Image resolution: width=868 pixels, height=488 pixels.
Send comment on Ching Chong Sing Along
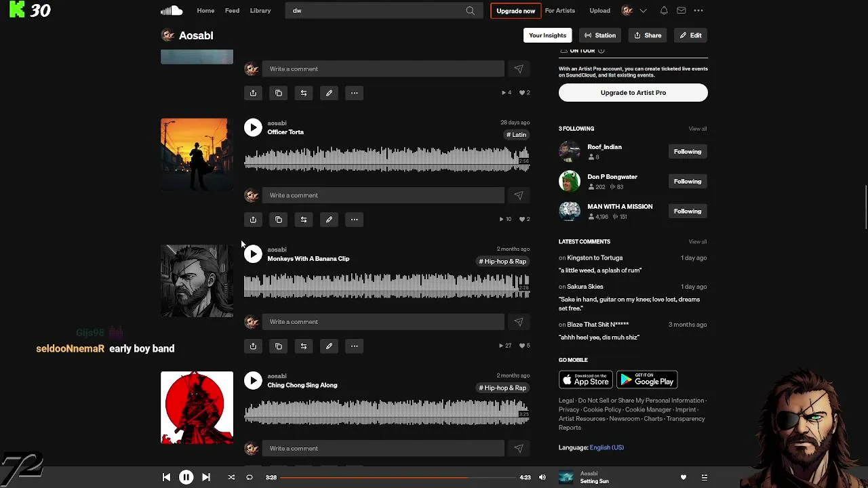tap(518, 449)
